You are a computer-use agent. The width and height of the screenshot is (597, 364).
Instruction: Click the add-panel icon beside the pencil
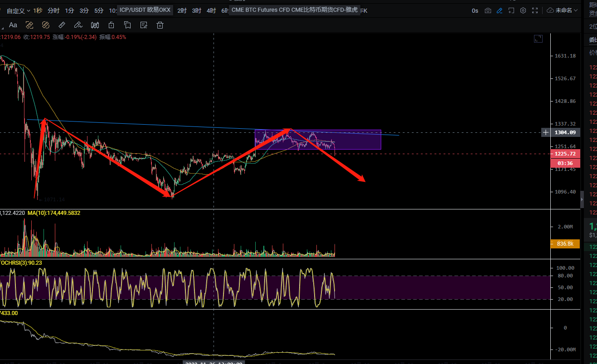pyautogui.click(x=511, y=10)
